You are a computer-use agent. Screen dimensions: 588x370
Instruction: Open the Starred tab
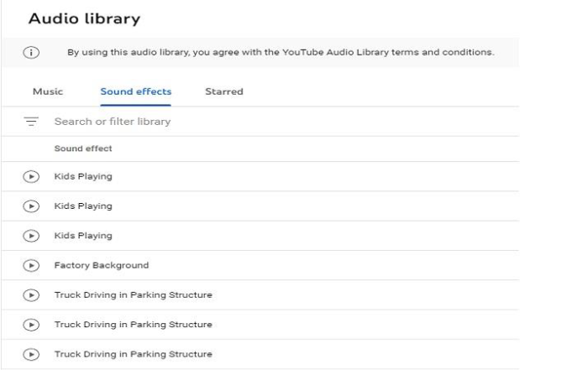click(223, 91)
